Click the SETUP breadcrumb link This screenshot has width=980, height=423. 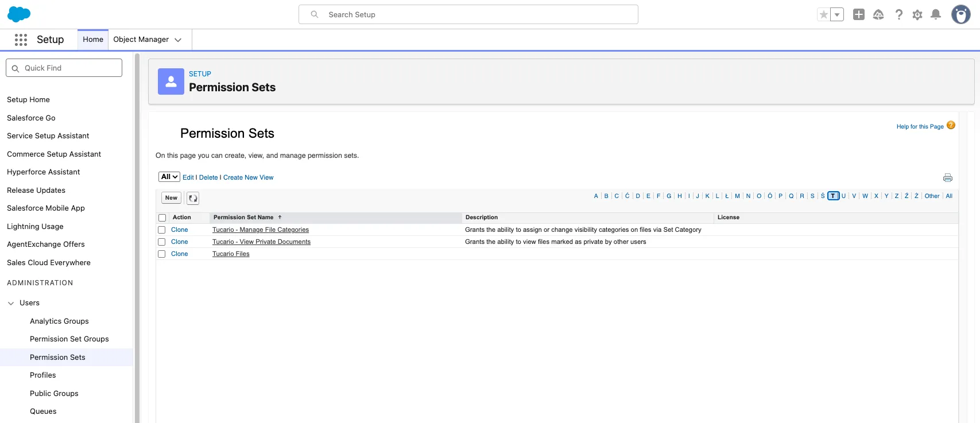[x=200, y=74]
